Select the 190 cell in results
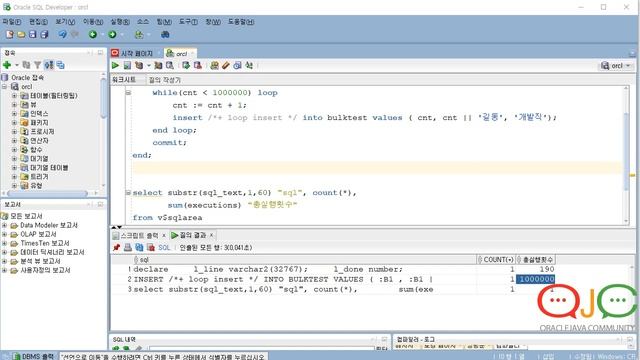The width and height of the screenshot is (640, 360). click(536, 269)
